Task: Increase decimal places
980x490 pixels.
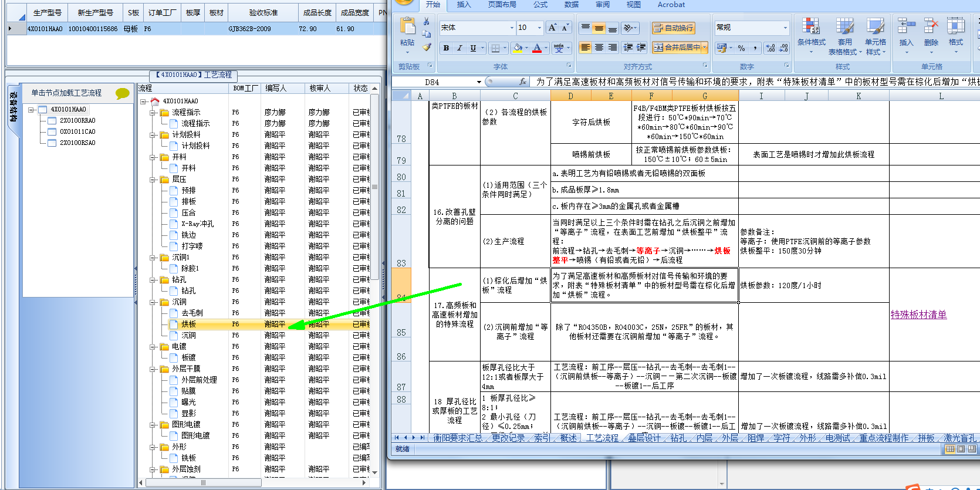Action: 771,48
